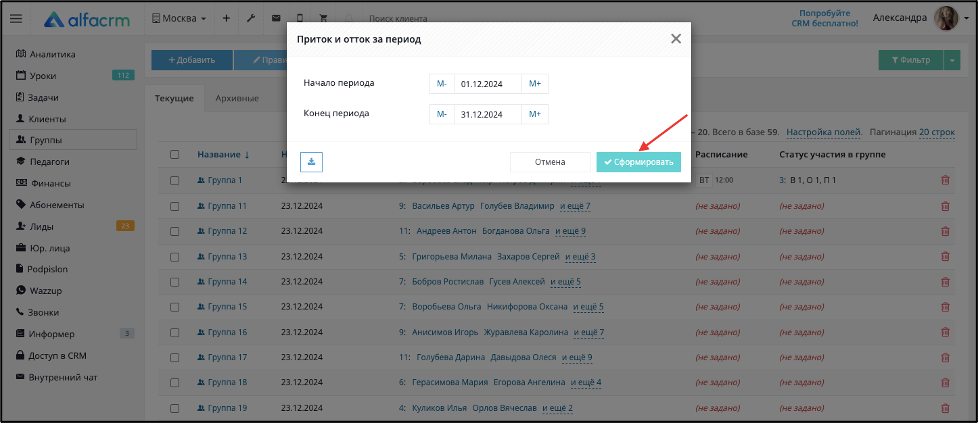
Task: Expand the Александра user menu
Action: 920,18
